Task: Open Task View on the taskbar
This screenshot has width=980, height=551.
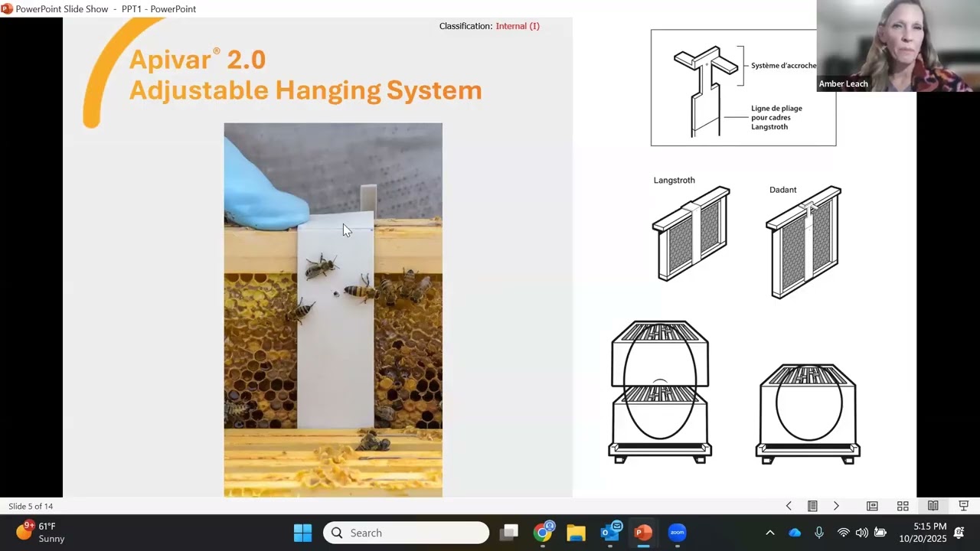Action: pos(509,533)
